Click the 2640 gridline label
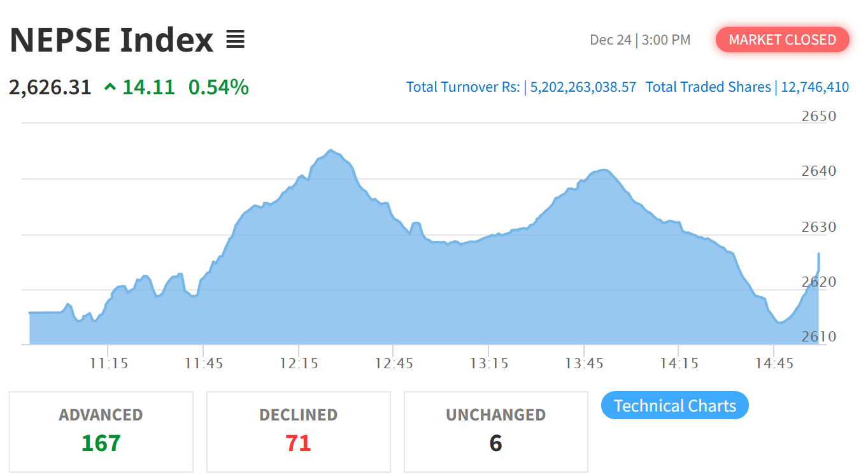The image size is (868, 474). tap(818, 171)
